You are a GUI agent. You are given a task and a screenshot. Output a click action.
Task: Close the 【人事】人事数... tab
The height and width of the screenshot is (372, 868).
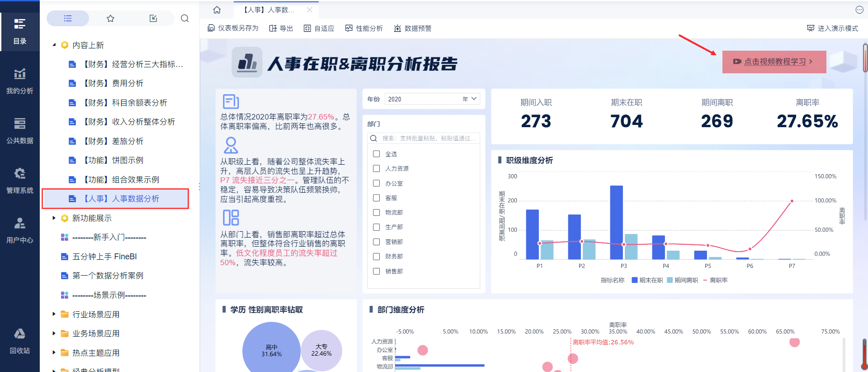coord(309,10)
